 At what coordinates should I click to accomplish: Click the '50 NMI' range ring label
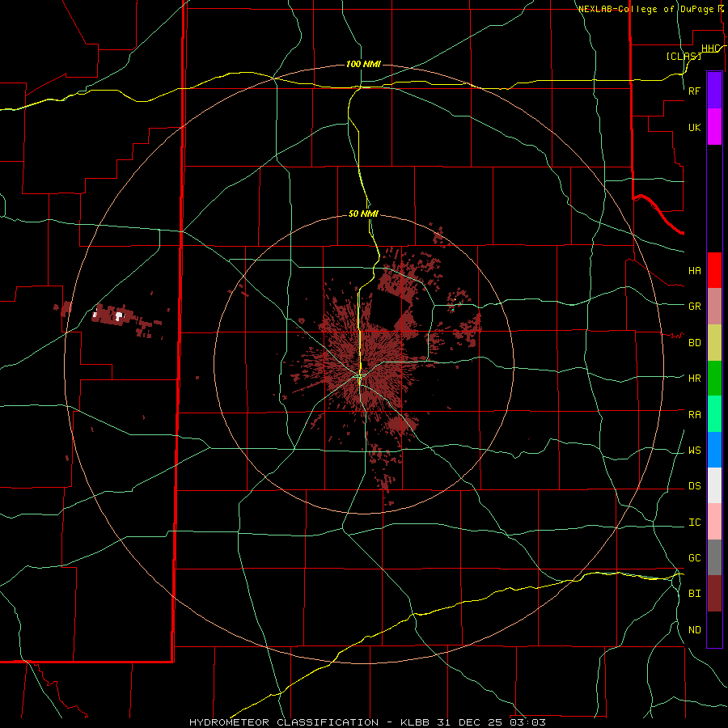pos(363,214)
